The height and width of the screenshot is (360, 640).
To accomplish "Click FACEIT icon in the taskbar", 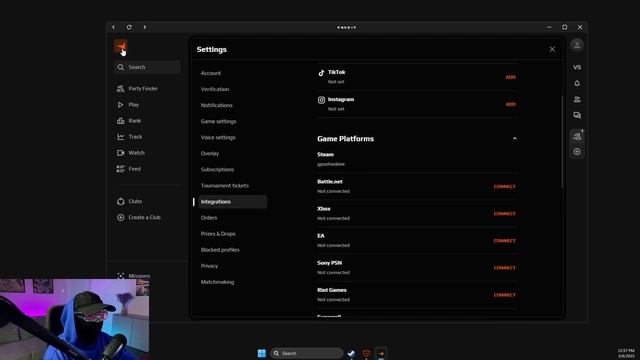I will [381, 353].
